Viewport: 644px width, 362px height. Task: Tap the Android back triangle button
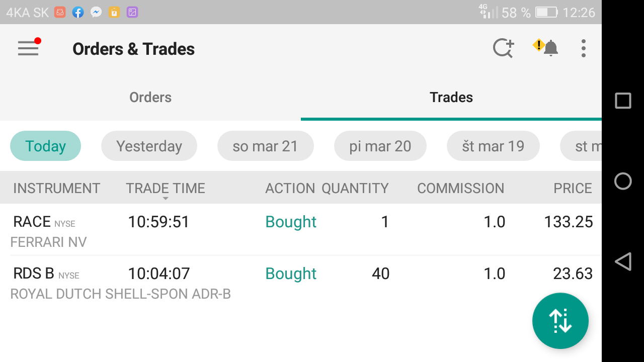pos(623,261)
